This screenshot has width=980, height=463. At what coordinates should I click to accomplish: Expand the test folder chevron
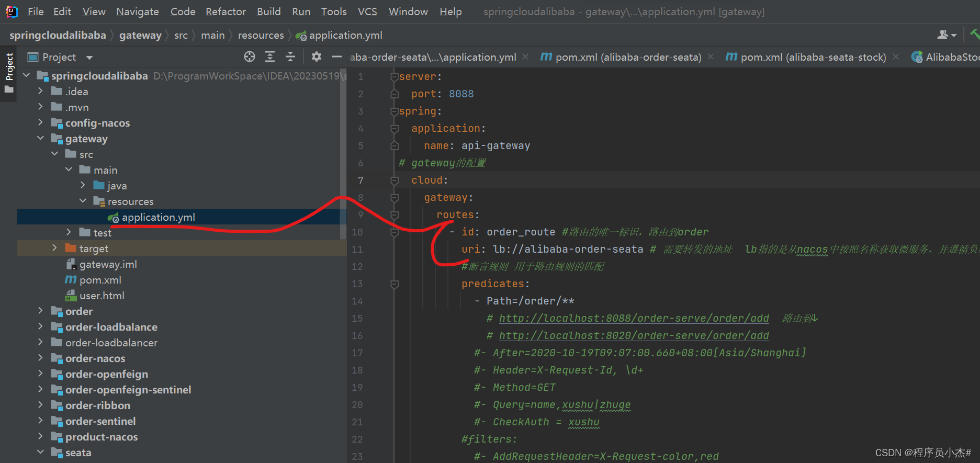click(69, 233)
